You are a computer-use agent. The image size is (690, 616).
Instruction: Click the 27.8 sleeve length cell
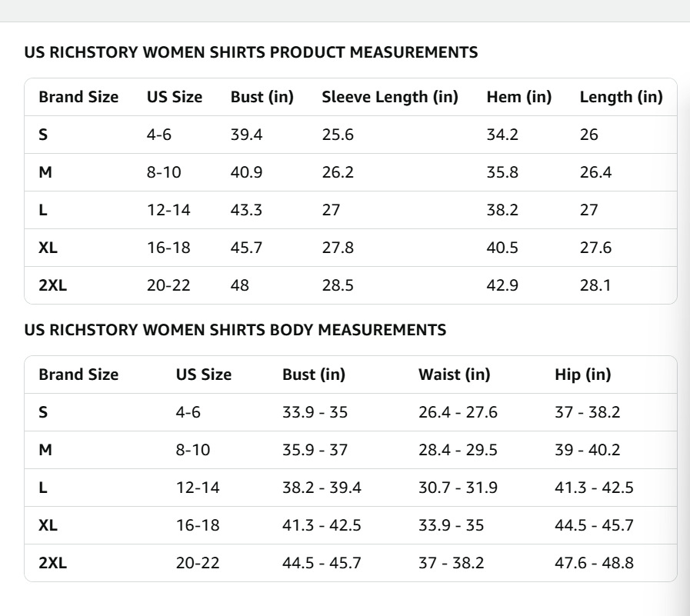tap(338, 248)
